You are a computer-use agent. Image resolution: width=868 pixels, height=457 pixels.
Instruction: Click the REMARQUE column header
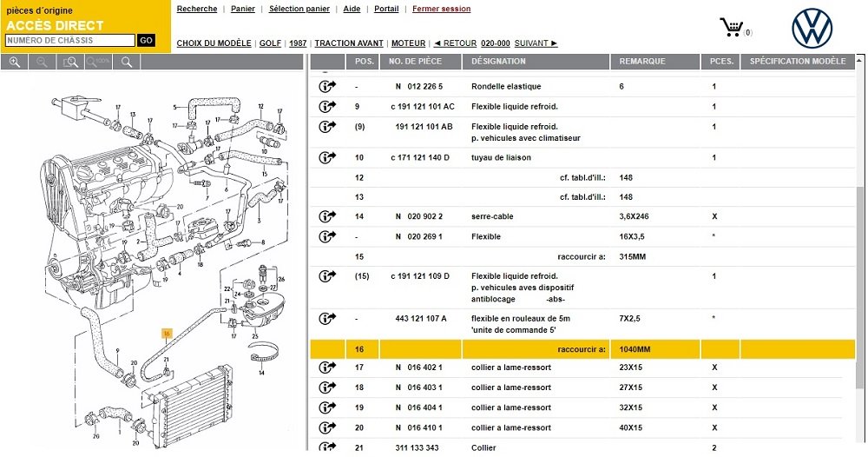click(x=655, y=62)
